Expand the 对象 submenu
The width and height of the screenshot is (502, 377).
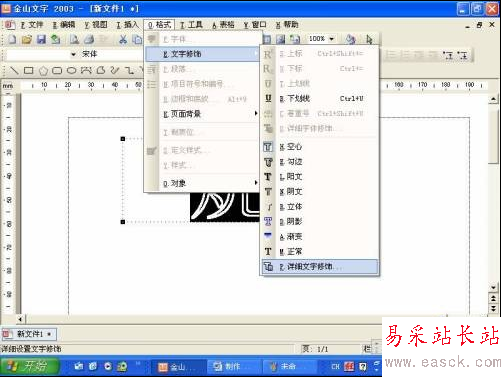(202, 183)
